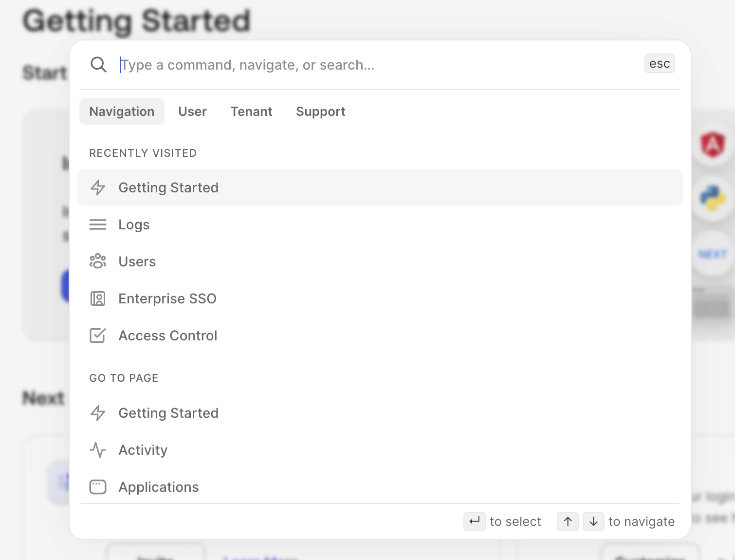Click the Logs list icon
Viewport: 735px width, 560px height.
click(98, 224)
